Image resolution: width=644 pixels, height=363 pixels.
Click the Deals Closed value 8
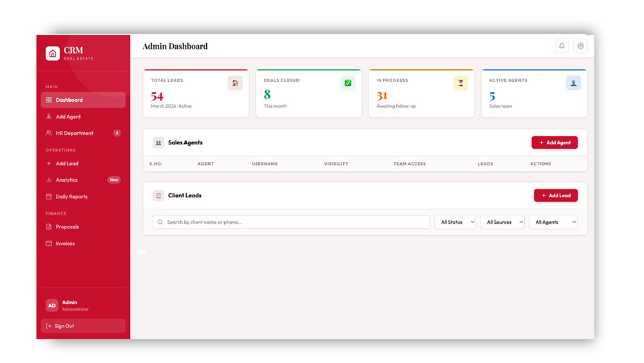(267, 95)
